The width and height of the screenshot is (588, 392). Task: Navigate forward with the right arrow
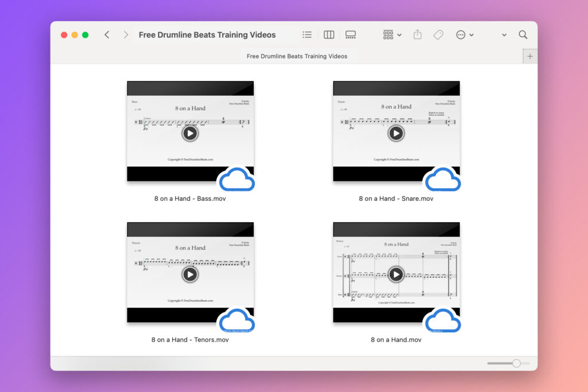click(125, 34)
